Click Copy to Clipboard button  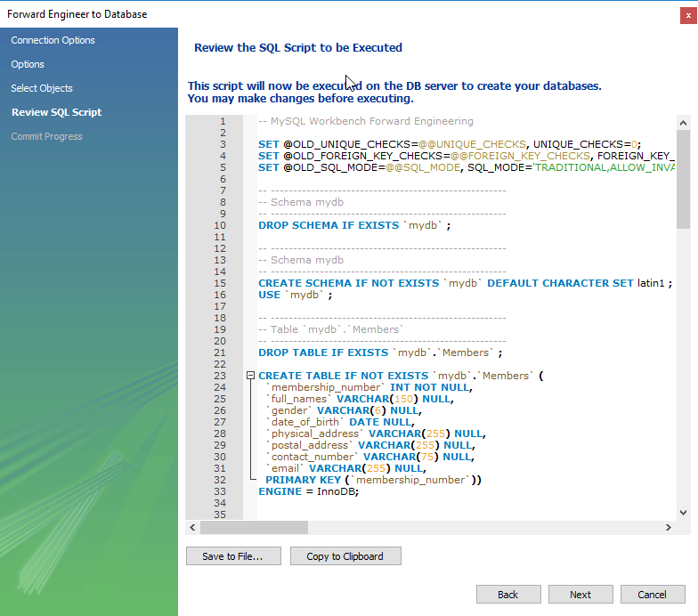tap(345, 556)
